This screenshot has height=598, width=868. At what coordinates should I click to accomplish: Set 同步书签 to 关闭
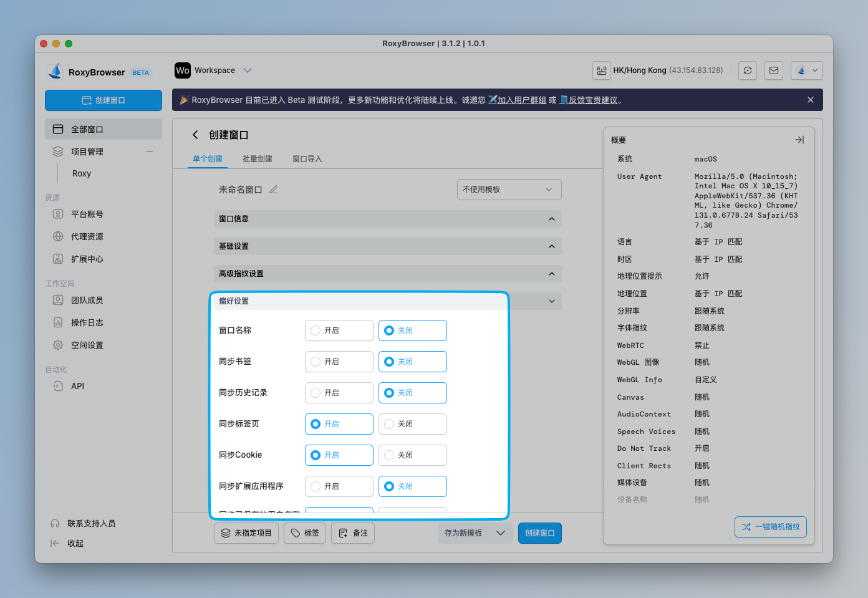(x=413, y=362)
